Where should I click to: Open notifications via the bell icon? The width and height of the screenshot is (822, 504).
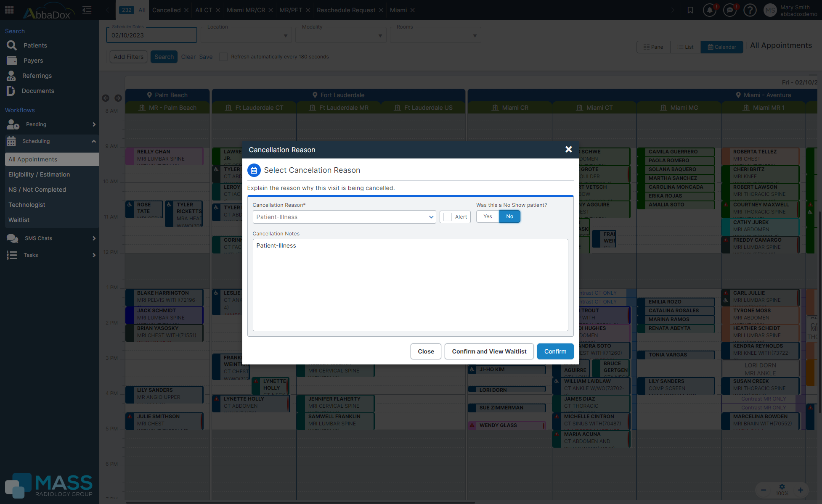tap(710, 10)
